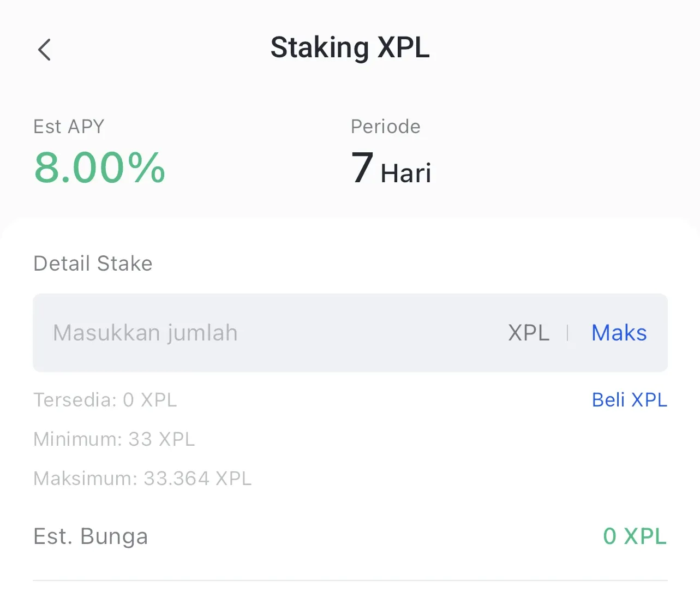
Task: Click the Est. Bunga label
Action: 91,536
